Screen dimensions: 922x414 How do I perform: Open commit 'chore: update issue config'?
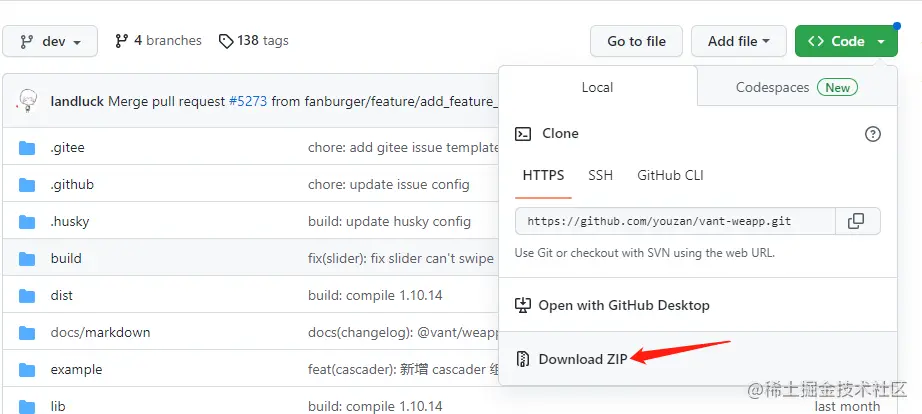(389, 185)
